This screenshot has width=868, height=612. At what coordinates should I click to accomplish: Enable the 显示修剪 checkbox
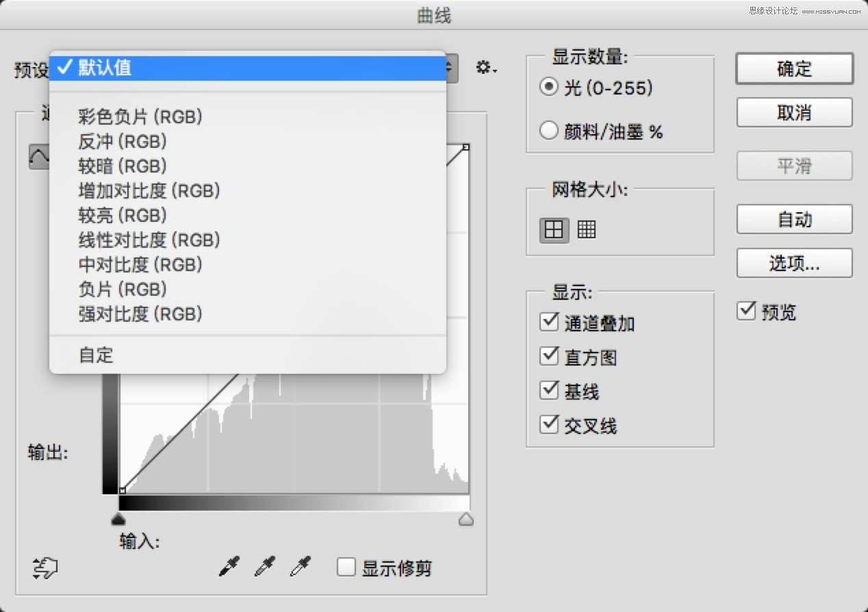(x=346, y=568)
